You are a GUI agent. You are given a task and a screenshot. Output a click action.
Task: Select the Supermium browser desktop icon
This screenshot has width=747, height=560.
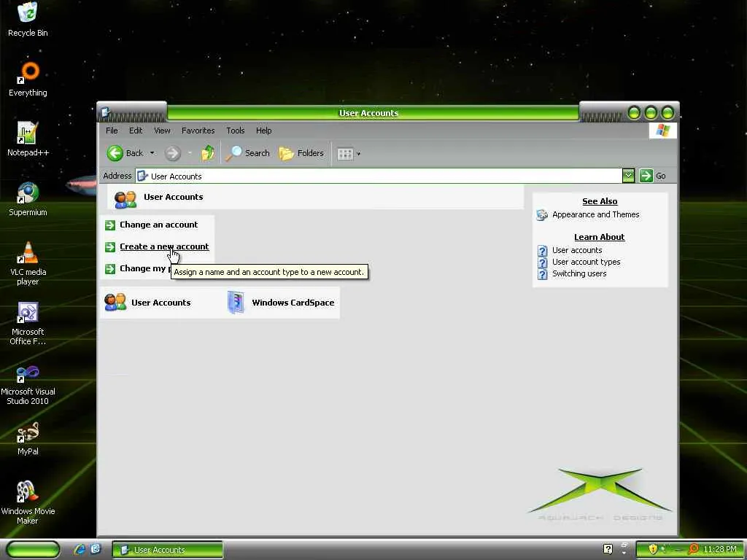pyautogui.click(x=28, y=199)
